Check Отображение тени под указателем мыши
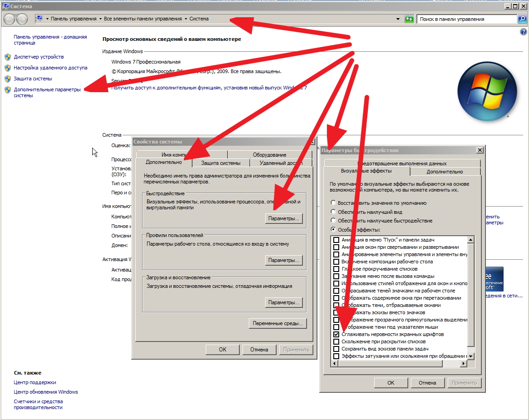529x420 pixels. coord(336,327)
